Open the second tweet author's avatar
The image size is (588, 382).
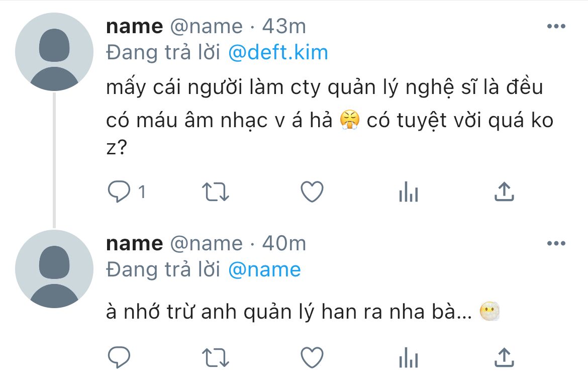(x=54, y=269)
